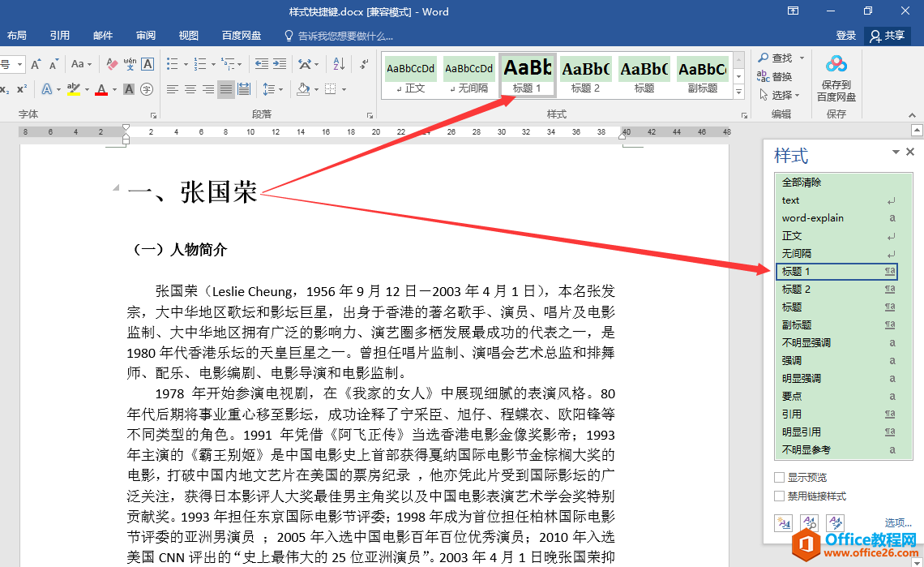
Task: Open the 引用 ribbon tab
Action: pyautogui.click(x=59, y=36)
